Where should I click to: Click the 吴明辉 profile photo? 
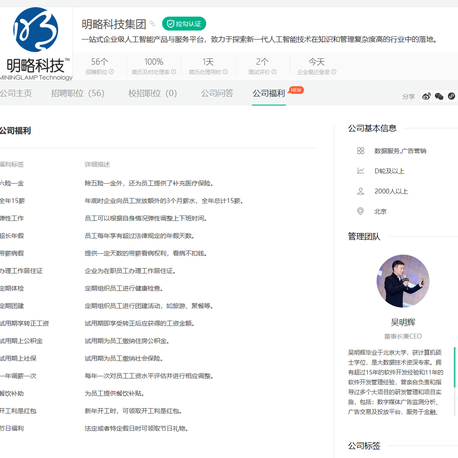click(x=403, y=281)
